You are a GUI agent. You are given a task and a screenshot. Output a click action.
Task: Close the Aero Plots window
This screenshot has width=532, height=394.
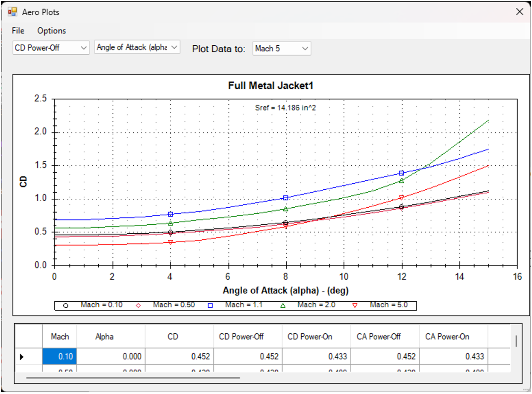pyautogui.click(x=519, y=12)
